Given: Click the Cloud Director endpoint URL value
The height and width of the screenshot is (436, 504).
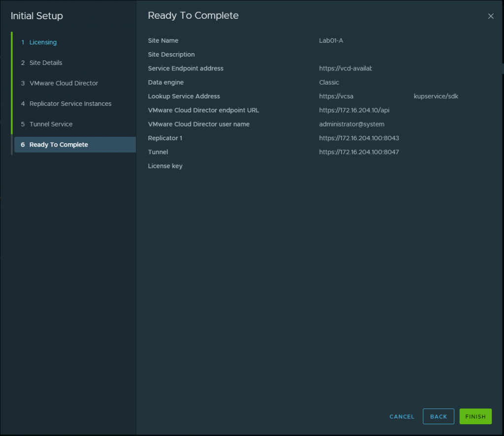Looking at the screenshot, I should [354, 110].
